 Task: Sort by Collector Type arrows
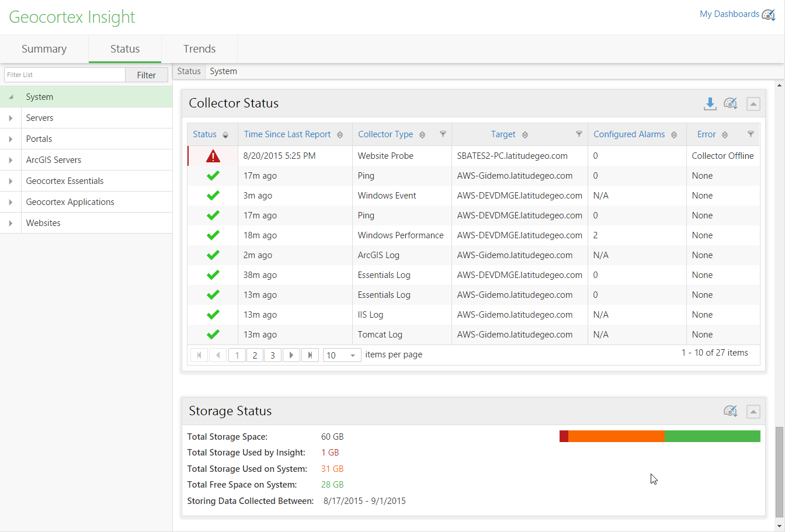(x=422, y=135)
